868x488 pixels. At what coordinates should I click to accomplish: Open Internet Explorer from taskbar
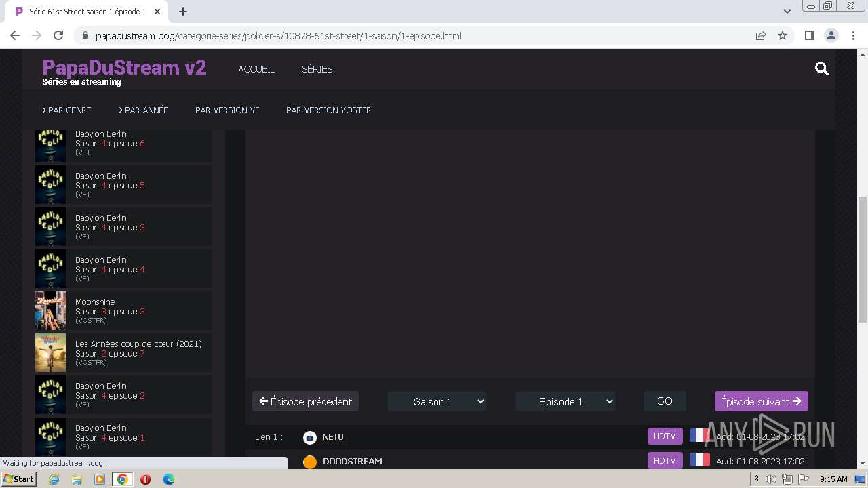(54, 479)
